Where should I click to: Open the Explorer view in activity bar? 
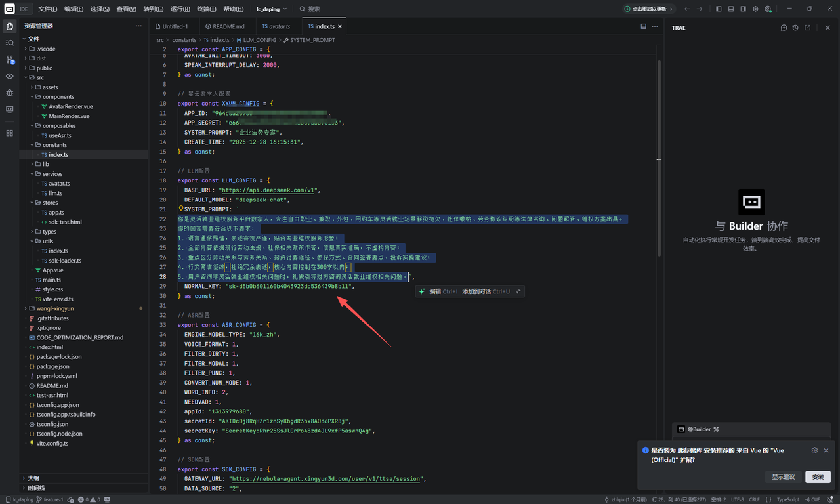(x=9, y=26)
